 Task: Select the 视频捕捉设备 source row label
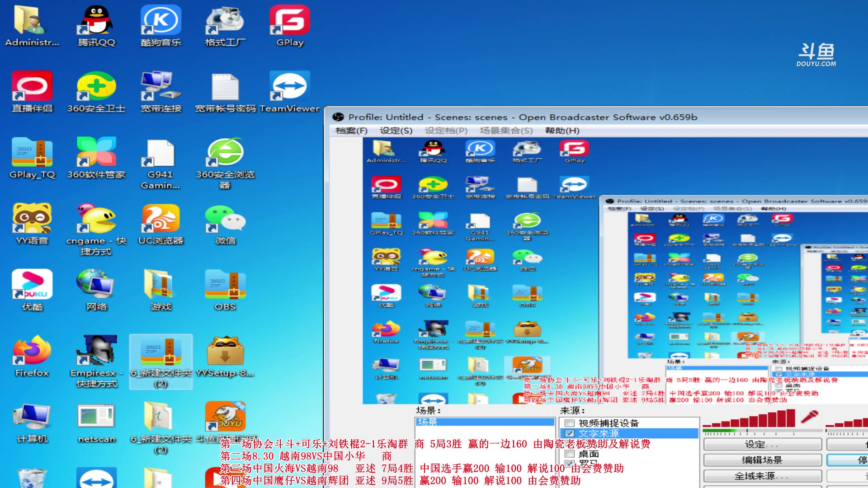coord(609,423)
